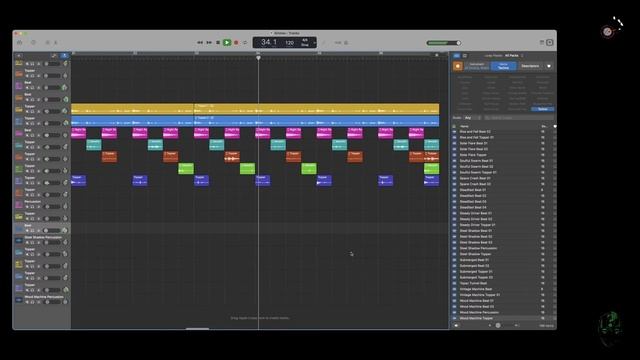Open the time signature and key display
Screen dimensions: 640x360
305,42
